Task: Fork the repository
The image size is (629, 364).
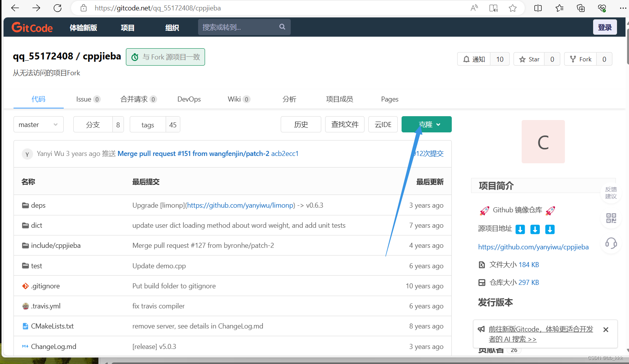Action: click(580, 59)
